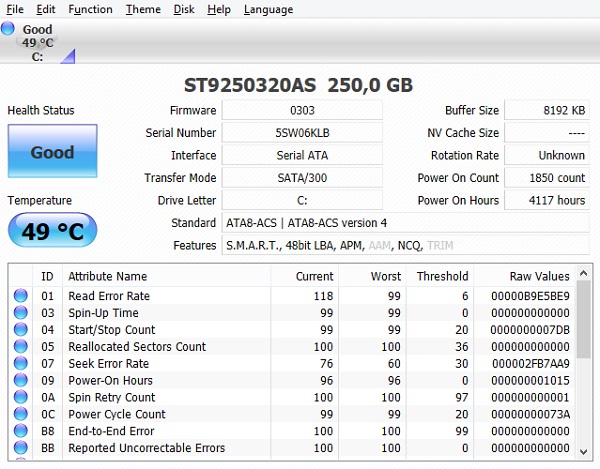Click the Current column header
The width and height of the screenshot is (600, 469).
[x=305, y=276]
